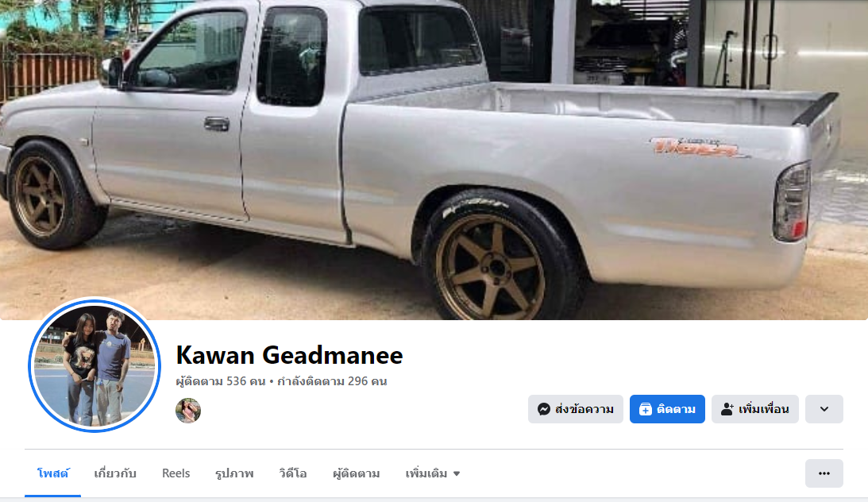Open the โพสต์ tab
Image resolution: width=868 pixels, height=502 pixels.
coord(53,473)
